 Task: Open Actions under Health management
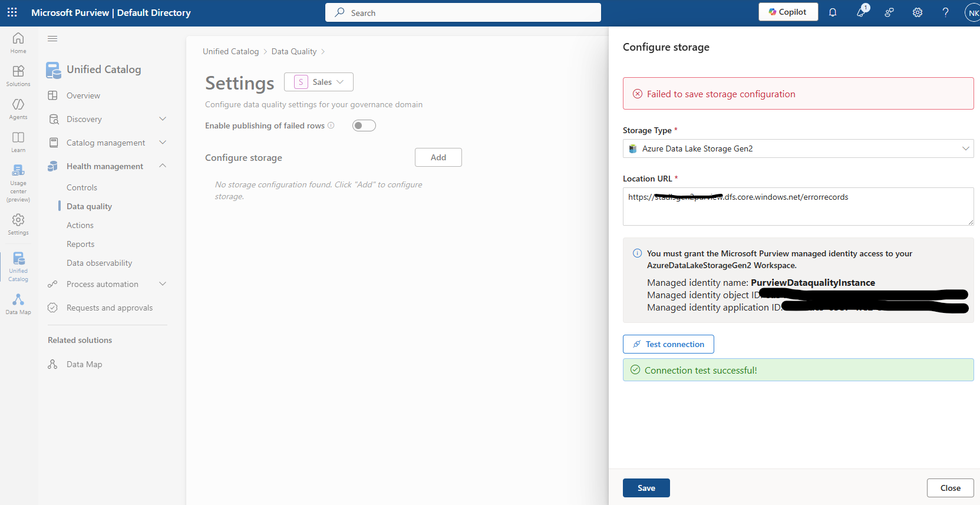[x=80, y=225]
